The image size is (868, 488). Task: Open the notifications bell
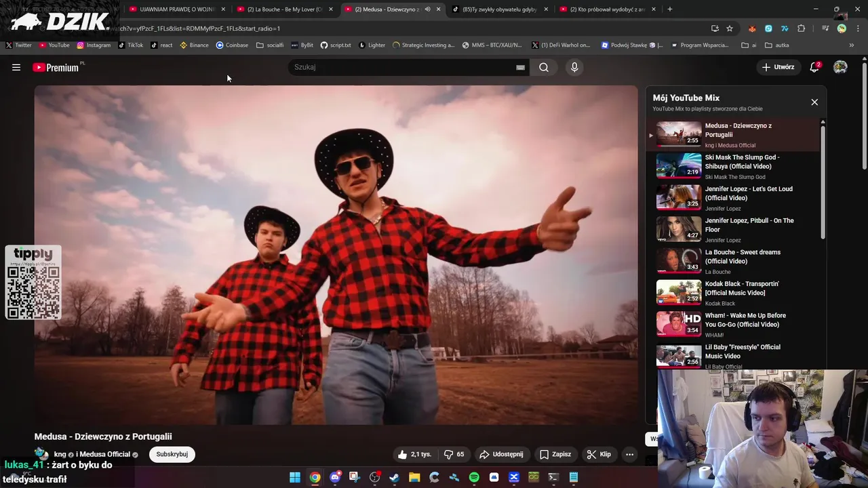click(815, 67)
